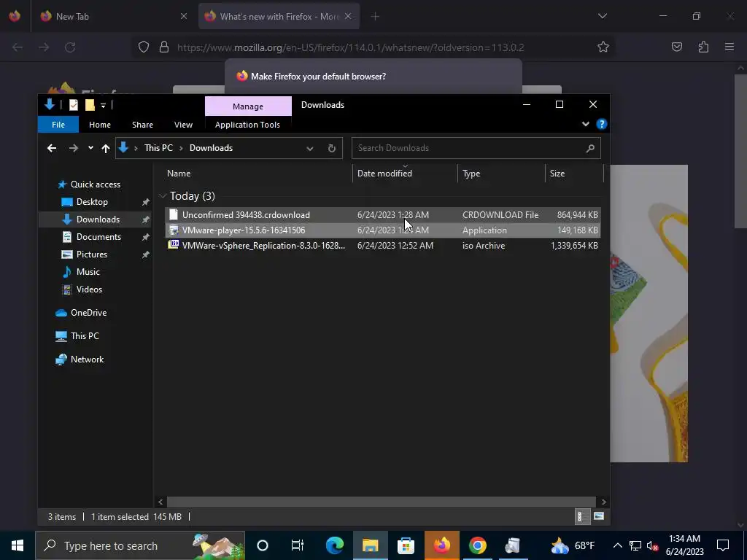Open Pictures in navigation pane
Image resolution: width=747 pixels, height=560 pixels.
91,254
